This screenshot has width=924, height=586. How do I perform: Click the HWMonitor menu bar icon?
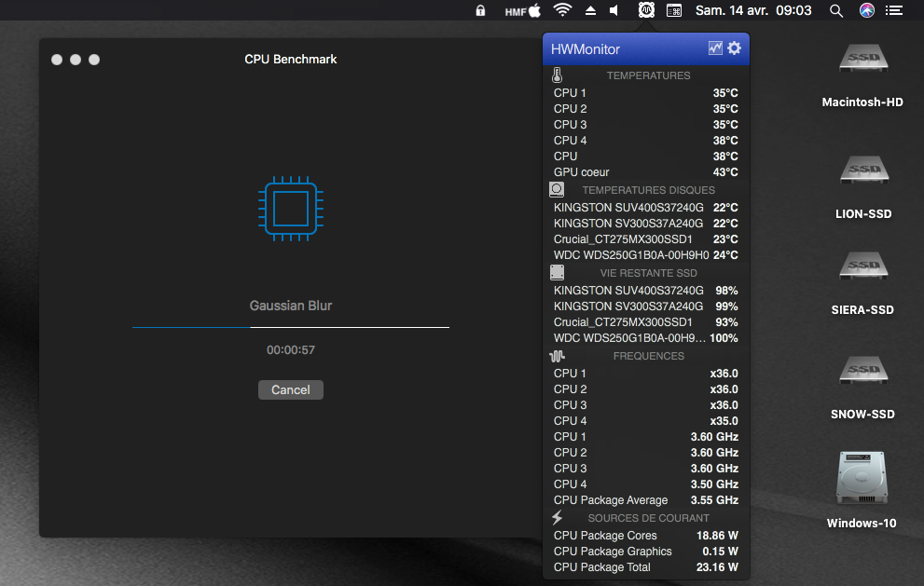[646, 10]
